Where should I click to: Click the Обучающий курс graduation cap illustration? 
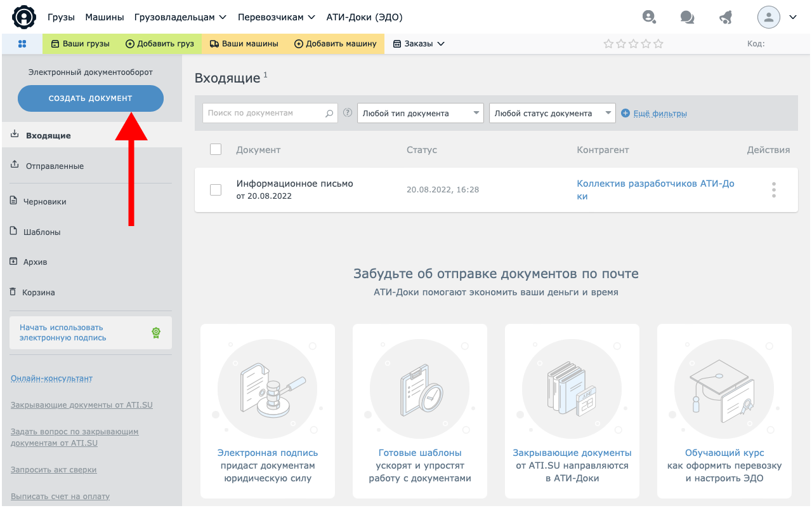click(x=724, y=389)
